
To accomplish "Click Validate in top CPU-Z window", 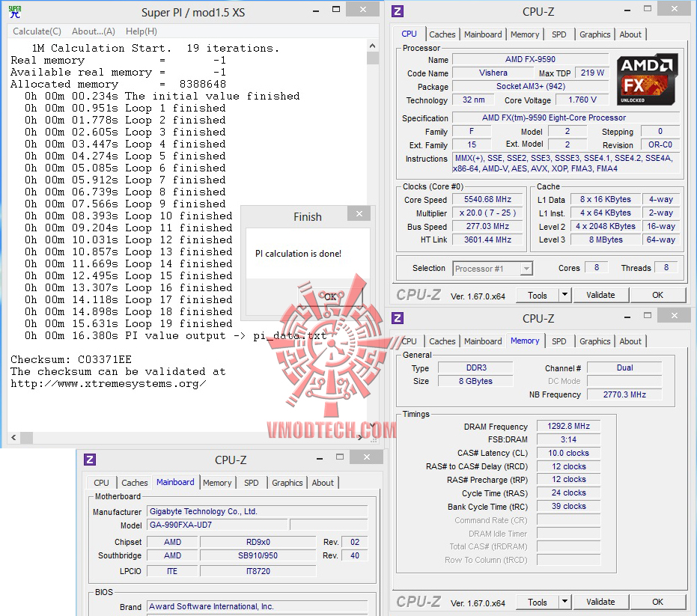I will click(600, 295).
